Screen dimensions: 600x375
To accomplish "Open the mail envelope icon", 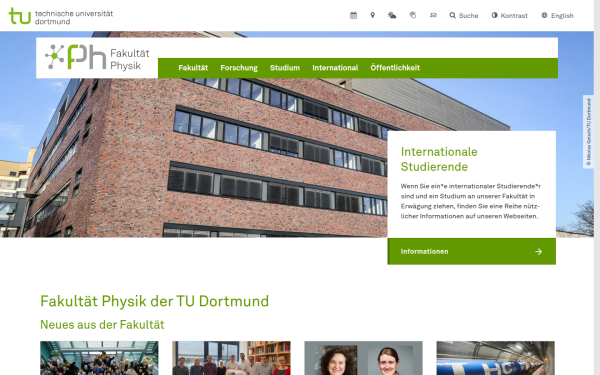I will click(433, 15).
